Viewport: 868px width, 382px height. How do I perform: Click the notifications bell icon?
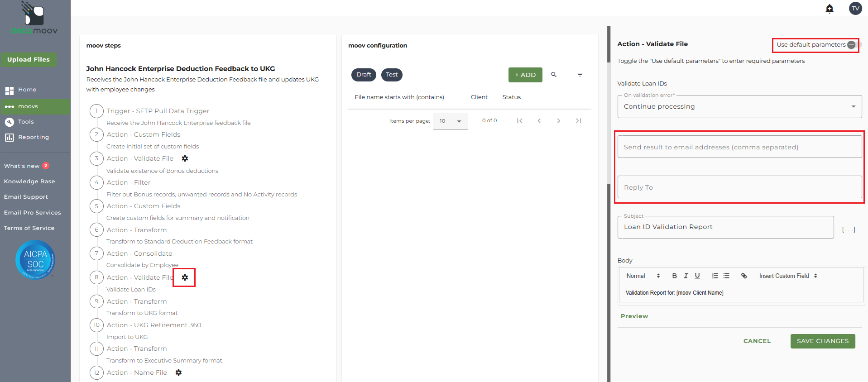[x=830, y=9]
